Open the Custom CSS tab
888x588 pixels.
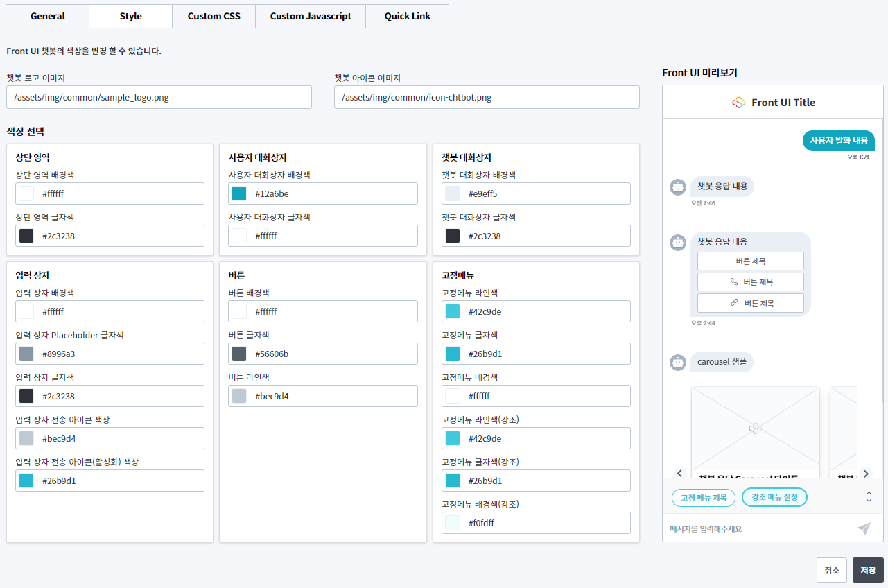(214, 16)
